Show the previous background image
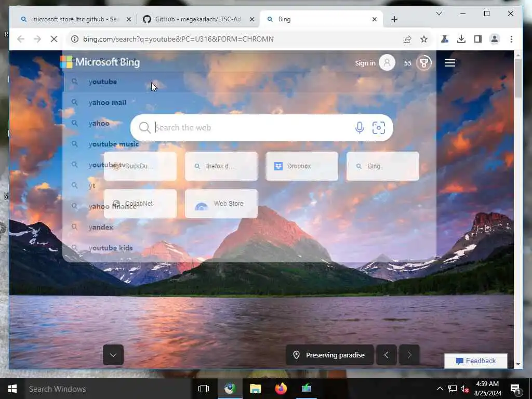The image size is (532, 399). tap(386, 355)
